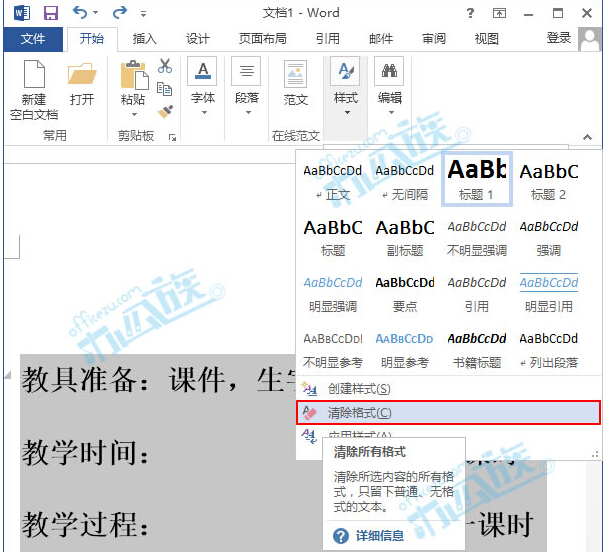The height and width of the screenshot is (552, 603).
Task: Open the 编辑 editing dropdown
Action: pyautogui.click(x=389, y=111)
